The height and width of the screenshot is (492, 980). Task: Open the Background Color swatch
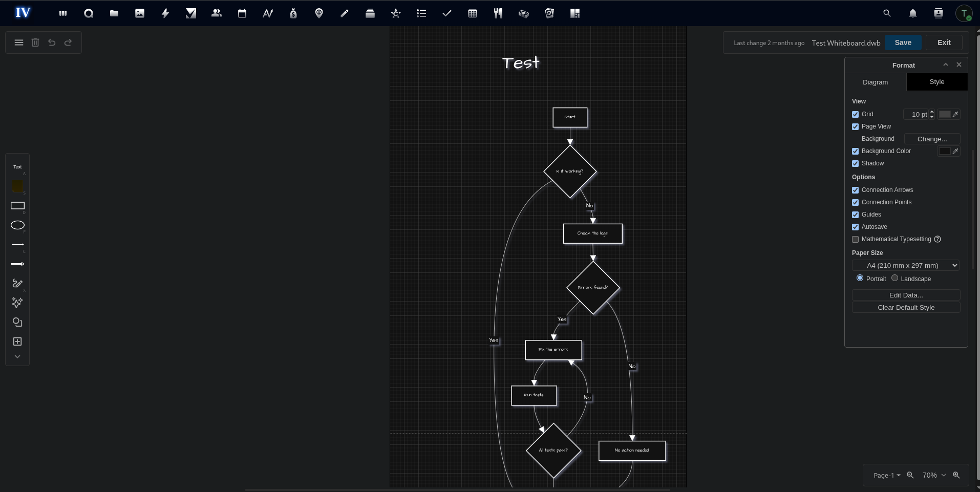coord(945,151)
